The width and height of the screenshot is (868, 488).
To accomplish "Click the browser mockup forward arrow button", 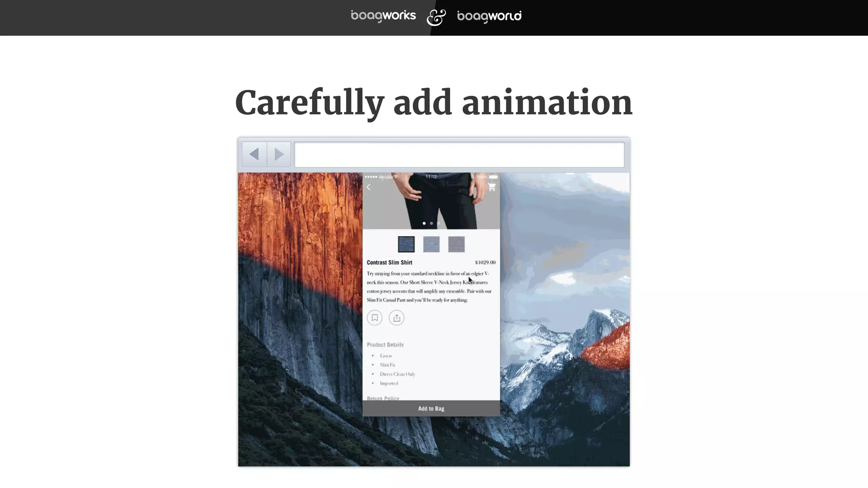I will 279,154.
